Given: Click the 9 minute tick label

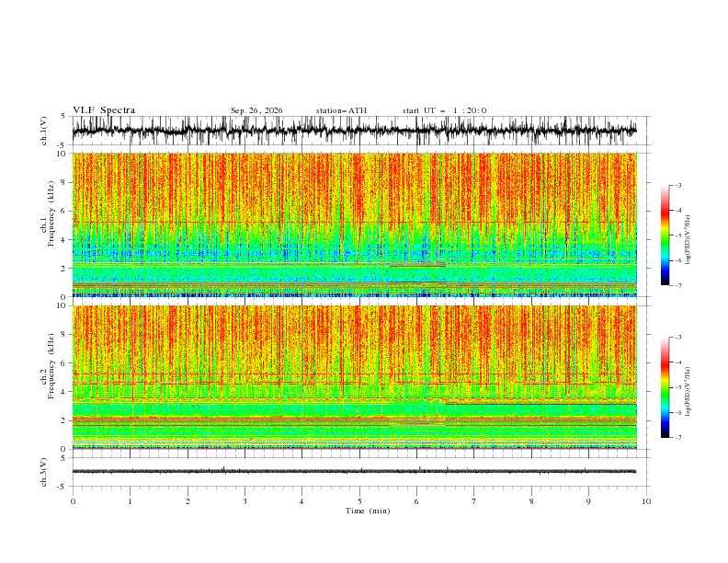Looking at the screenshot, I should point(588,501).
